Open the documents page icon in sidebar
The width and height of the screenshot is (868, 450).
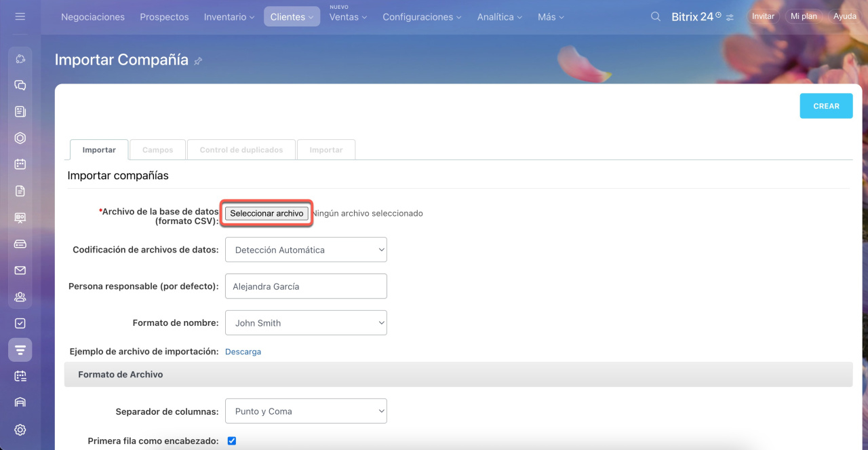pos(20,191)
